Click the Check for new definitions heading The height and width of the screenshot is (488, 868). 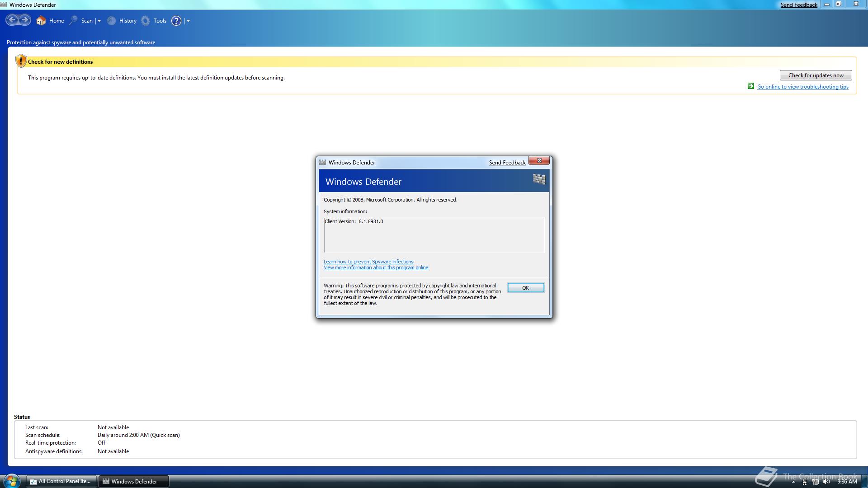coord(60,62)
